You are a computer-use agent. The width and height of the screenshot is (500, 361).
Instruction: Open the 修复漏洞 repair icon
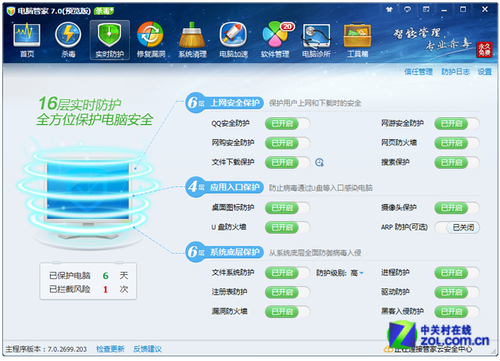tap(151, 40)
